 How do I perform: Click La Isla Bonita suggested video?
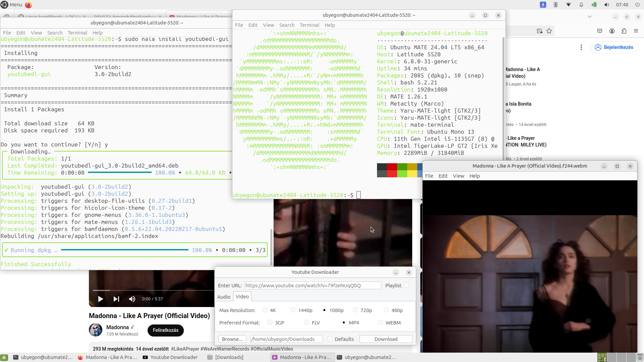(x=518, y=107)
